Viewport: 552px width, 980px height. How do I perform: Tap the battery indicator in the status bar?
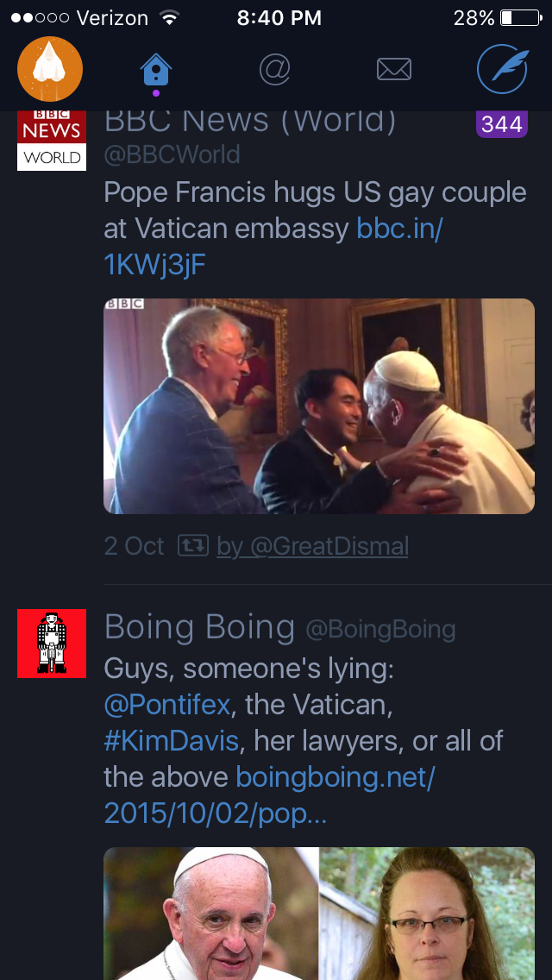tap(518, 17)
